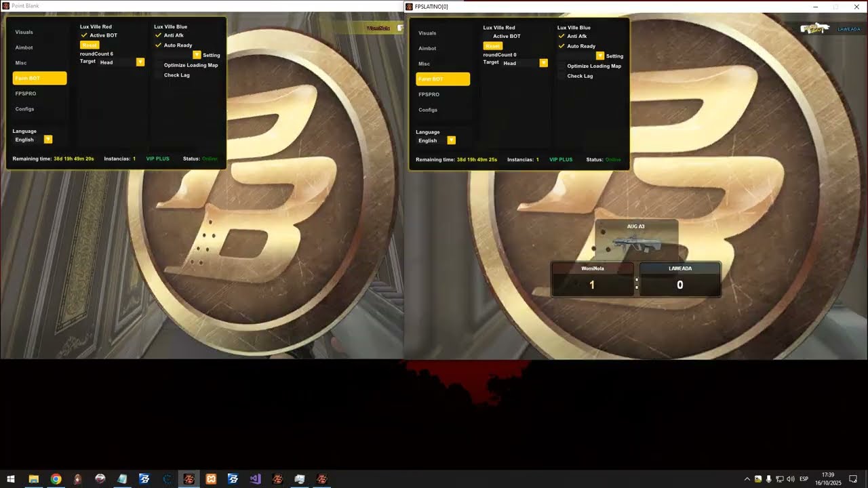Screen dimensions: 868x488
Task: Click the roundCount 6 text
Action: (x=96, y=54)
